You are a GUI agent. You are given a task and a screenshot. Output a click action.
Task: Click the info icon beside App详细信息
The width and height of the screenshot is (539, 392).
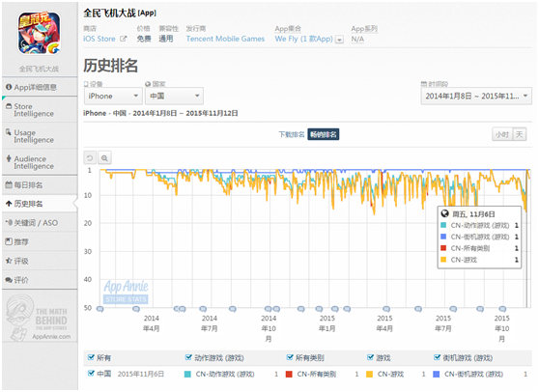coord(9,87)
